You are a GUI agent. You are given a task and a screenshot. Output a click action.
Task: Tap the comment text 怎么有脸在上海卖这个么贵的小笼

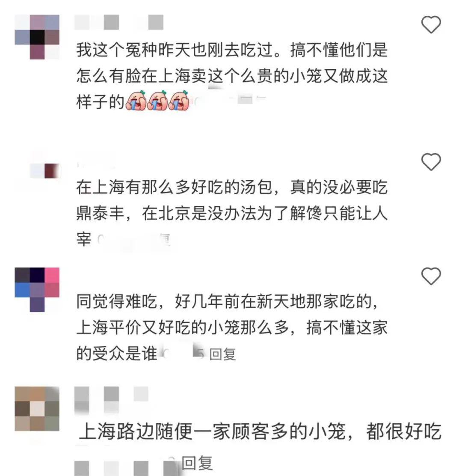198,76
